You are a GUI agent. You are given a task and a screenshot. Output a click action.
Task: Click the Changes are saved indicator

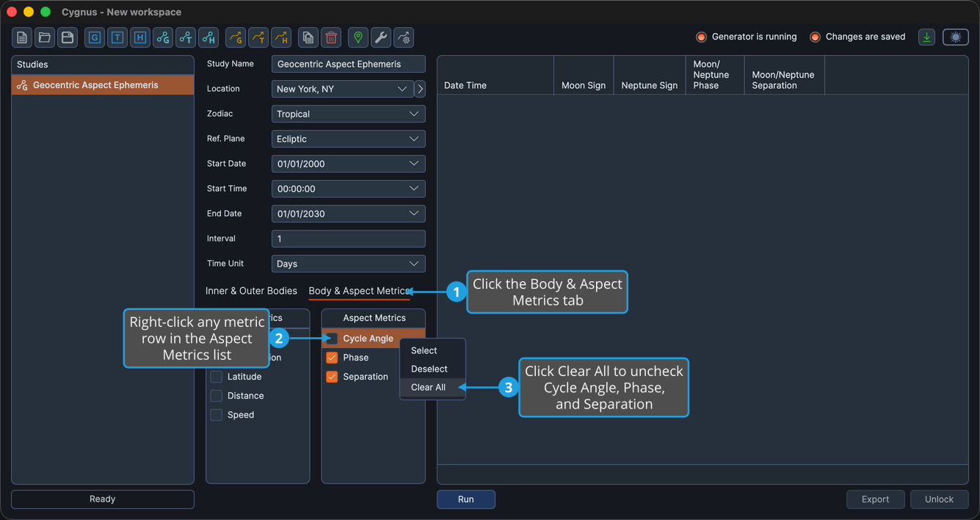tap(857, 37)
